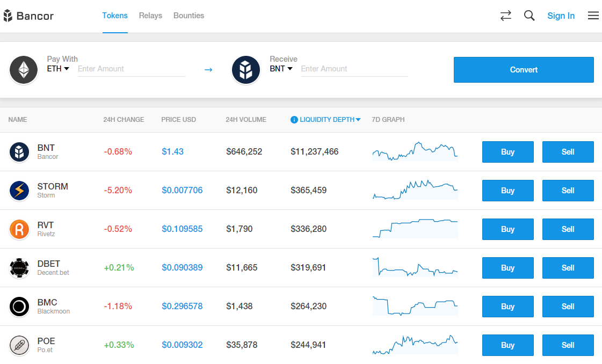
Task: Sort by the Price USD column header
Action: pyautogui.click(x=178, y=120)
